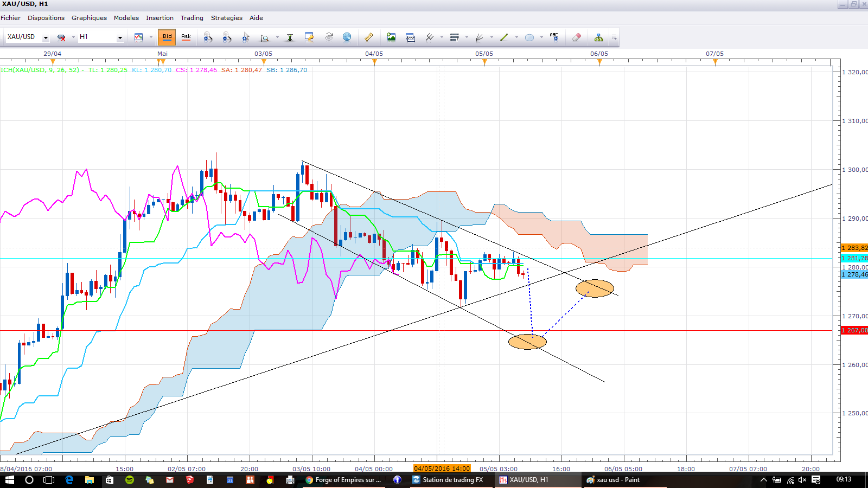This screenshot has height=488, width=868.
Task: Click the blue radar globe icon
Action: [x=347, y=37]
